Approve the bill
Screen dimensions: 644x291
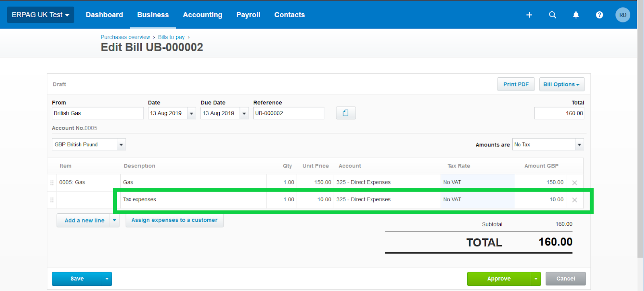(499, 279)
